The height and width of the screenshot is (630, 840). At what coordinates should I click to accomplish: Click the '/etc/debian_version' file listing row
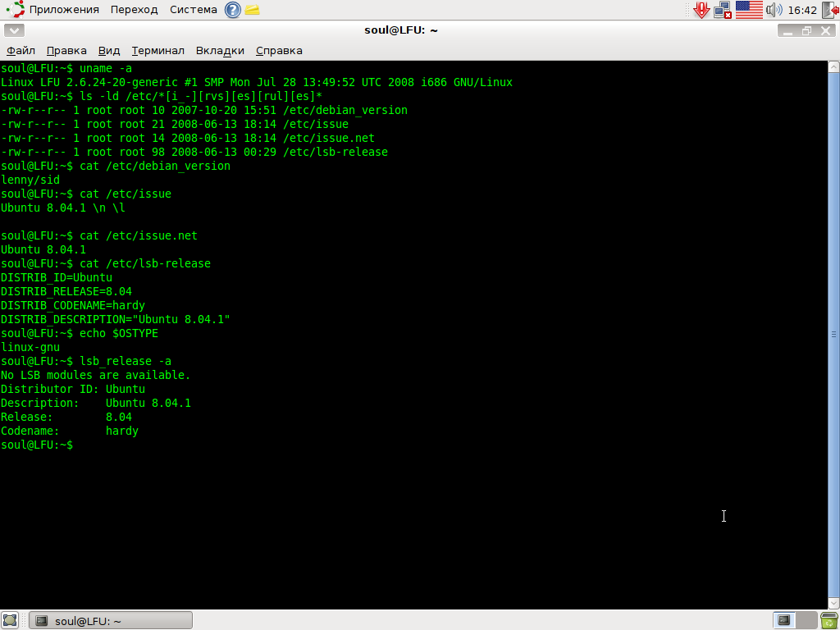coord(204,111)
